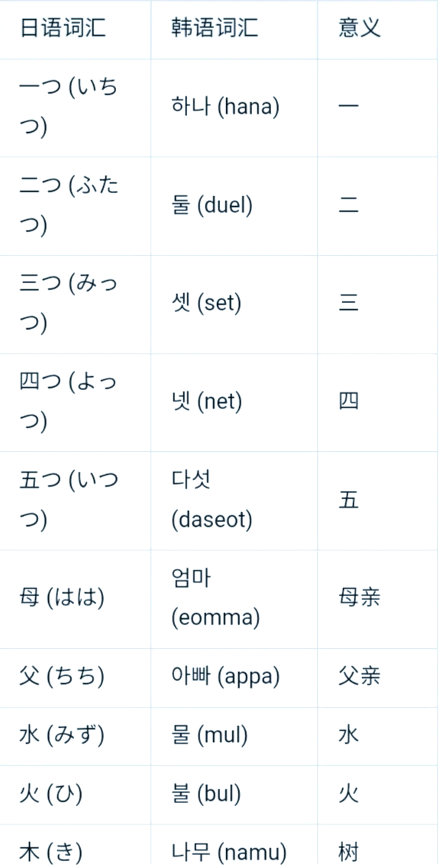
Task: Select the 二つ (ふたつ) cell
Action: (75, 206)
